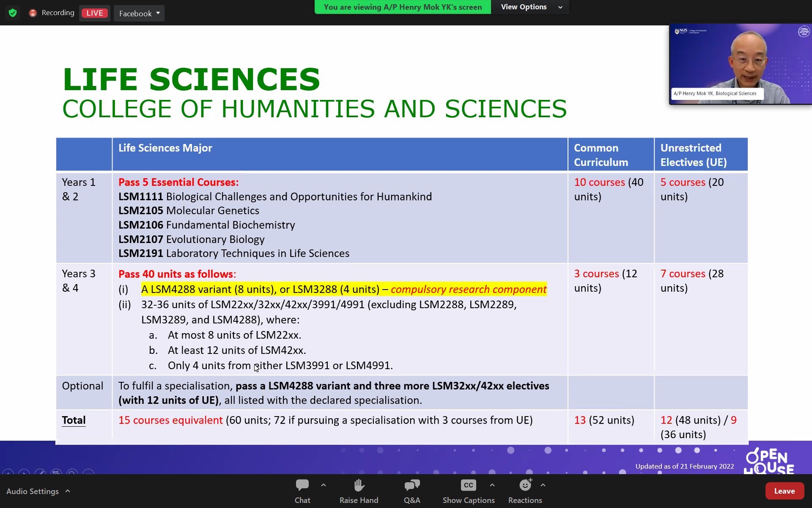812x508 pixels.
Task: Click the slide previous arrow icon
Action: [8, 472]
